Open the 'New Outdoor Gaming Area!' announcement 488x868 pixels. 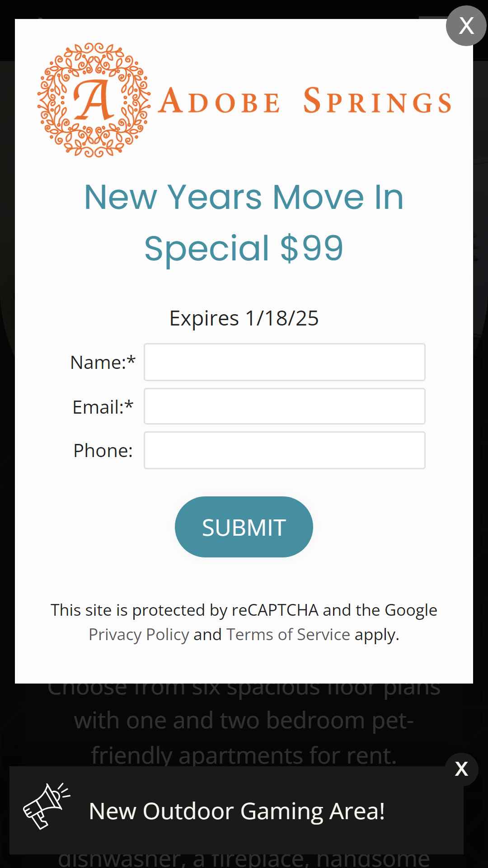(x=237, y=811)
